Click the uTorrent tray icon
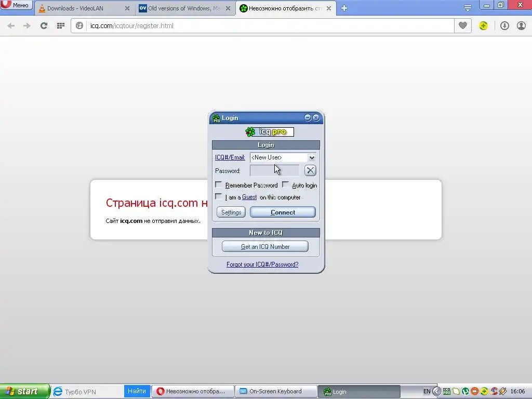 coord(465,392)
